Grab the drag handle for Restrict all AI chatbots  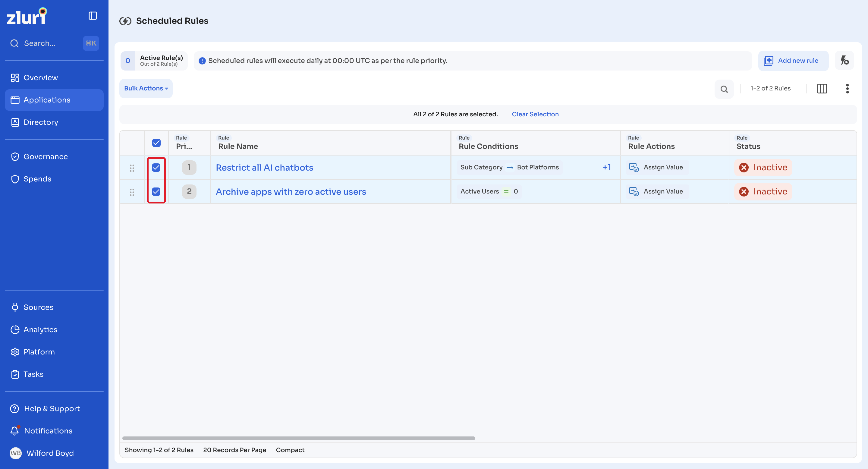point(132,168)
